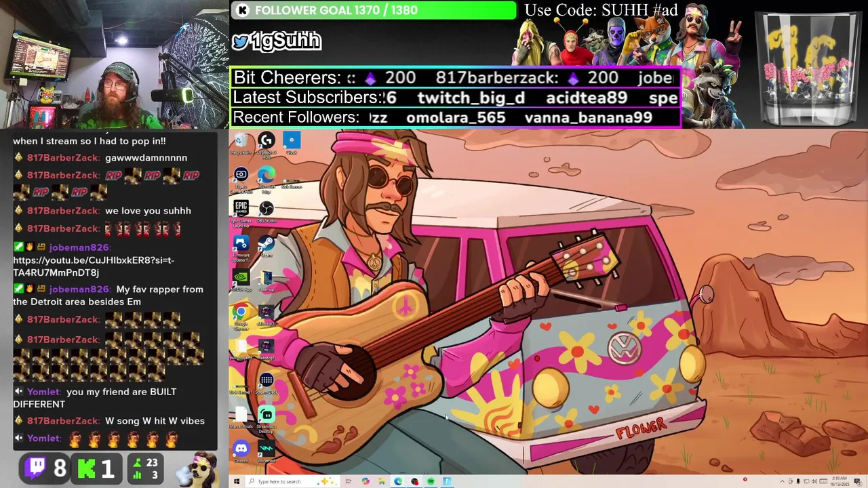Open the jobeman826 youtu.be link in chat
Viewport: 868px width, 488px height.
point(94,266)
